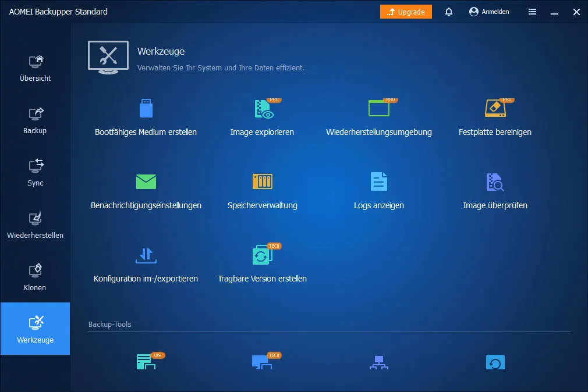Open Wiederherstellungsumgebung tool
The height and width of the screenshot is (392, 588).
click(379, 109)
